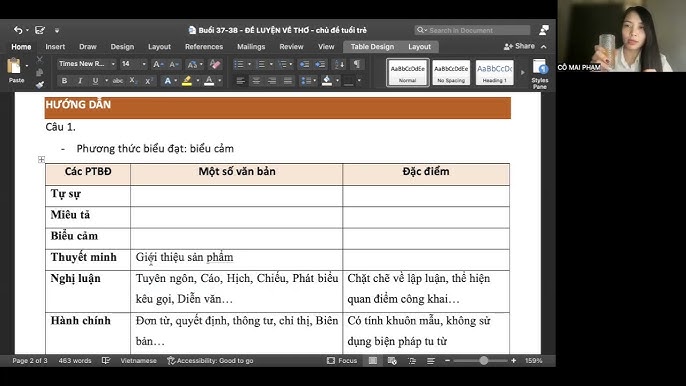Switch to the Insert tab
This screenshot has width=686, height=386.
55,46
